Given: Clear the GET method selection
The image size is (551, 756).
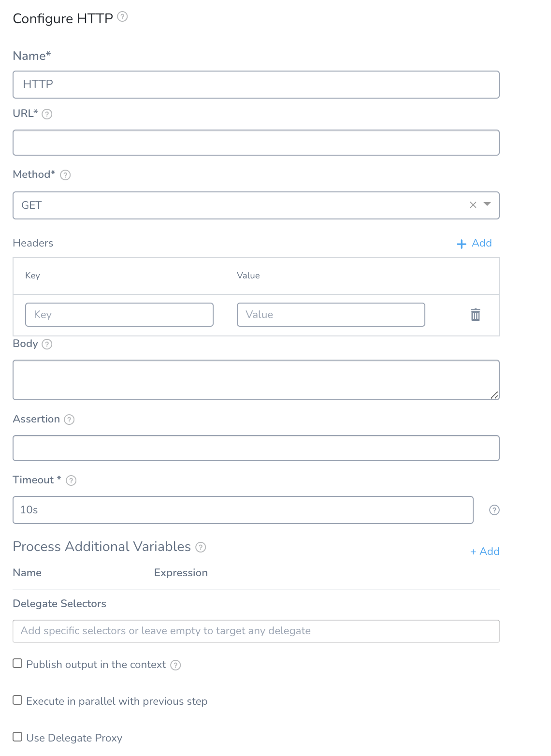Looking at the screenshot, I should pos(473,205).
